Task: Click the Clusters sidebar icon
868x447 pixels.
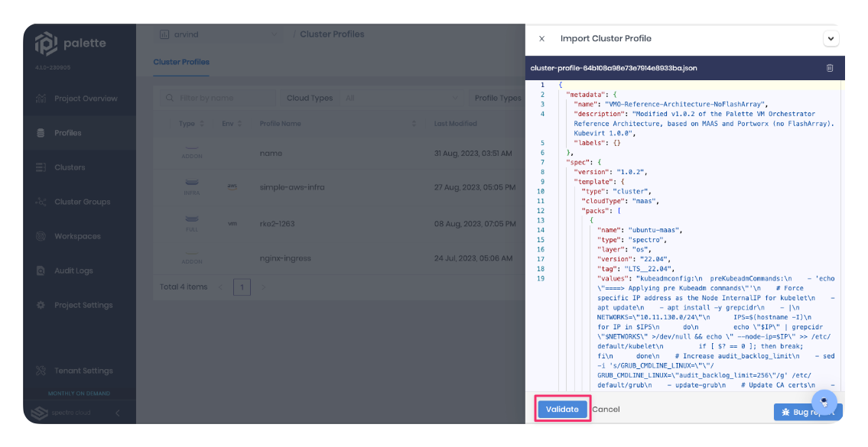Action: coord(41,167)
